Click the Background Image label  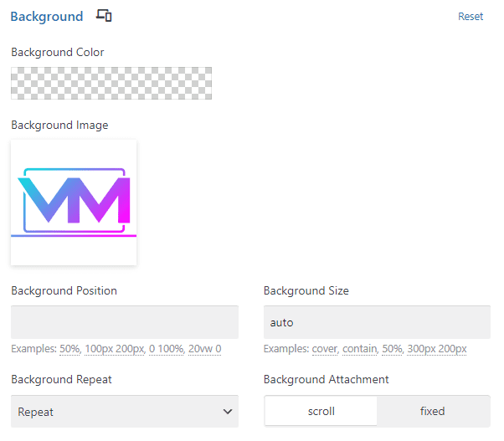[x=59, y=125]
